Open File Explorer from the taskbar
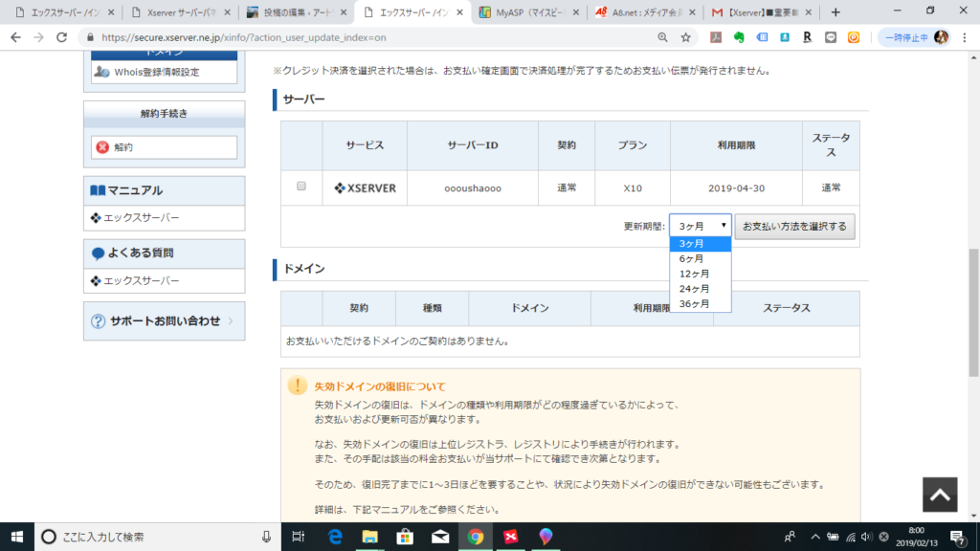 coord(370,537)
